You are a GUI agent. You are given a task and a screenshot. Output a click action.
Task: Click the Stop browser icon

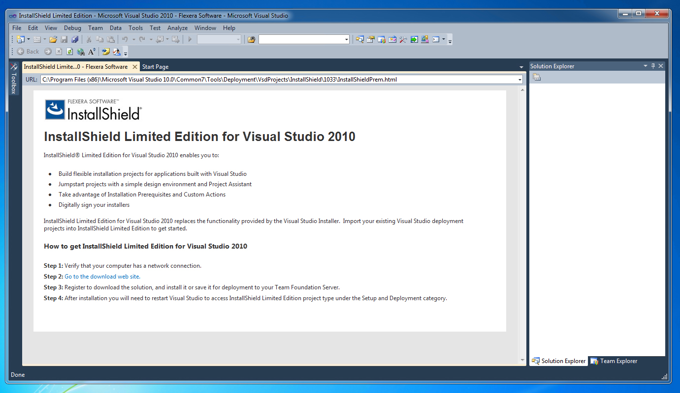(x=59, y=52)
